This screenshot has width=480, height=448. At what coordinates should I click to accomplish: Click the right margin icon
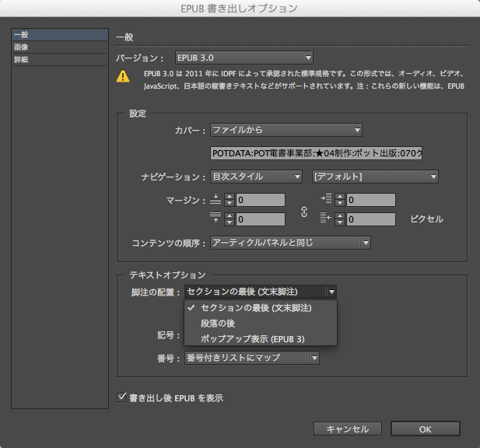click(326, 218)
